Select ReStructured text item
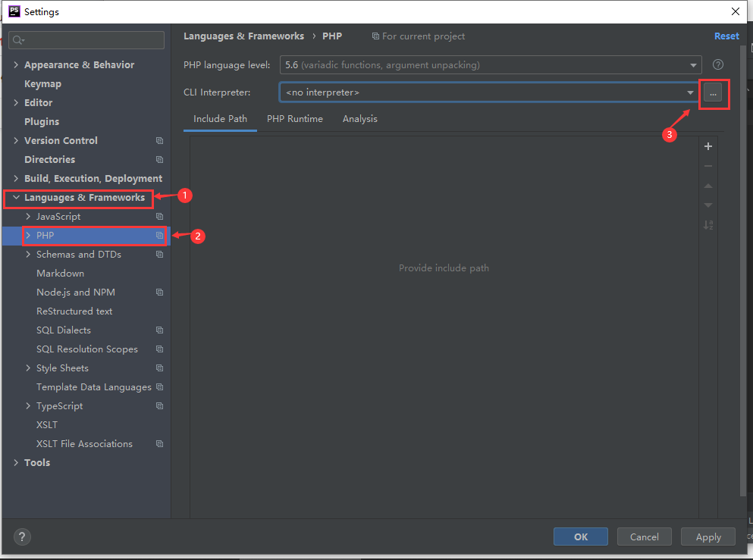Screen dimensions: 753x560 point(74,311)
